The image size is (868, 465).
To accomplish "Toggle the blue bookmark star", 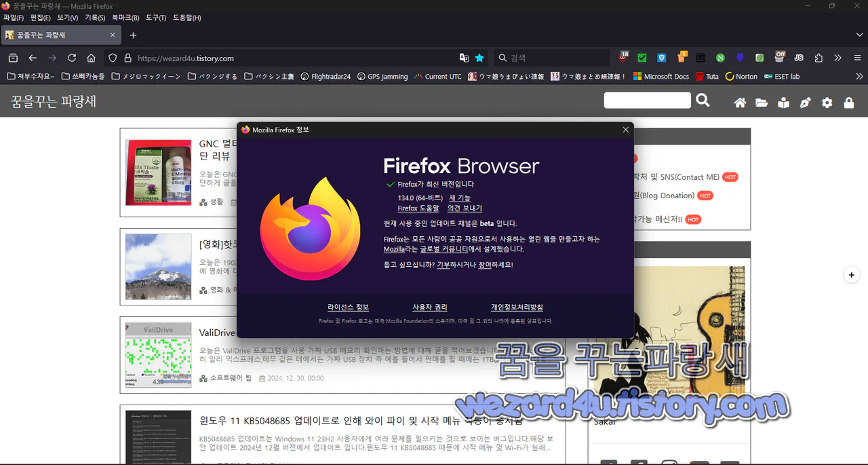I will tap(479, 58).
